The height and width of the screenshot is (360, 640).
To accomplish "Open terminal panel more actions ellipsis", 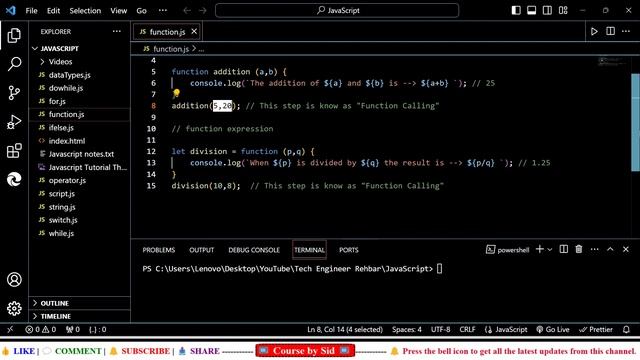I will pyautogui.click(x=595, y=249).
